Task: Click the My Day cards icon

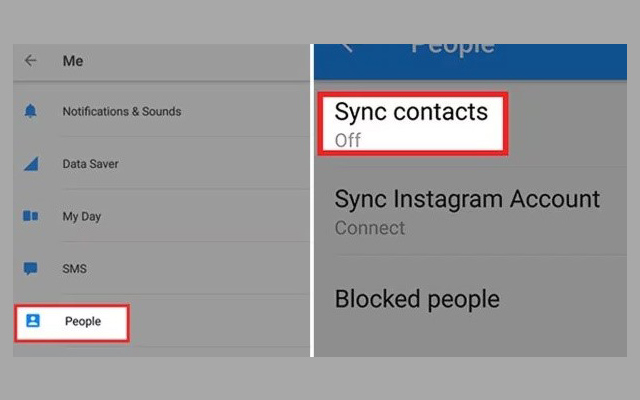Action: [x=30, y=216]
